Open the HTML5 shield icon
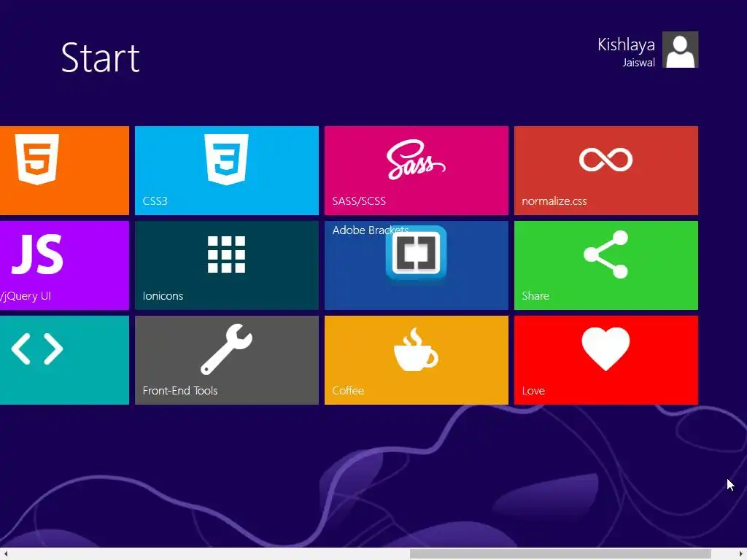The width and height of the screenshot is (747, 560). point(37,159)
